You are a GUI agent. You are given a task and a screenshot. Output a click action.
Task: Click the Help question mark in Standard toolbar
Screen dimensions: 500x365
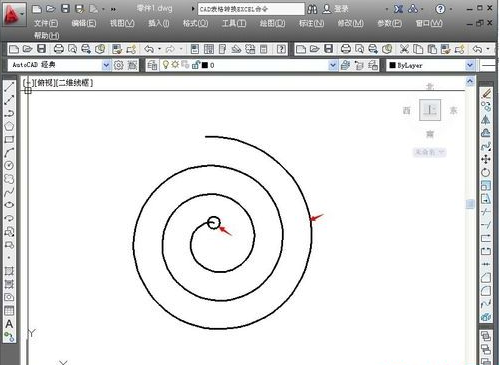[x=281, y=49]
